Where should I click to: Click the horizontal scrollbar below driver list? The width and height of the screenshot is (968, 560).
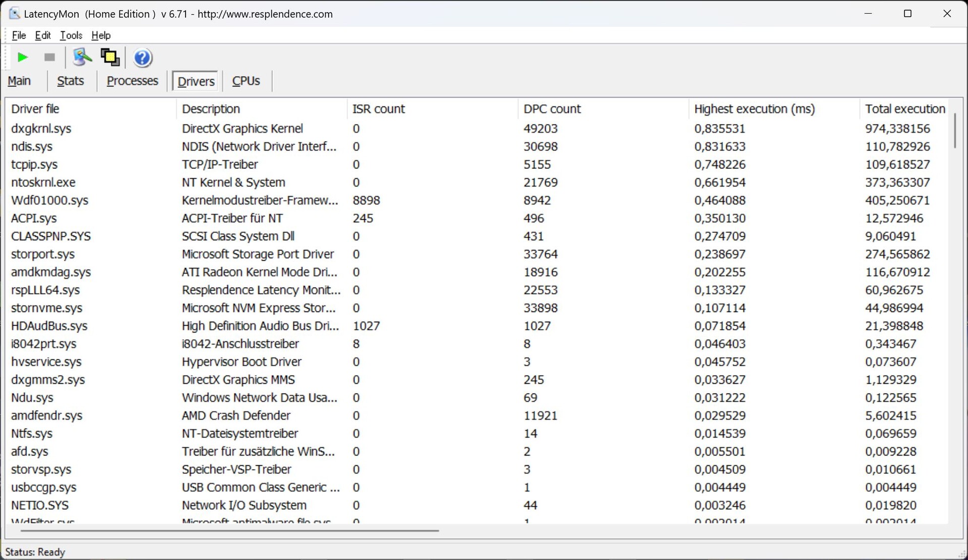coord(229,530)
